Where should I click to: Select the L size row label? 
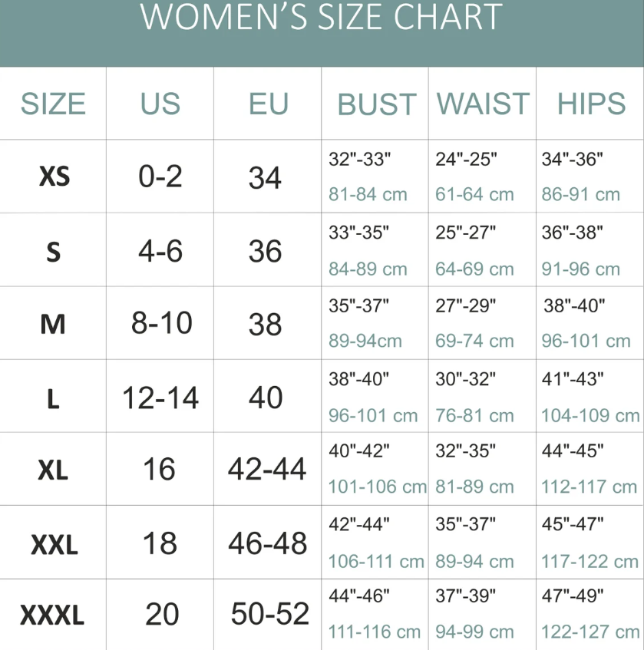(53, 399)
